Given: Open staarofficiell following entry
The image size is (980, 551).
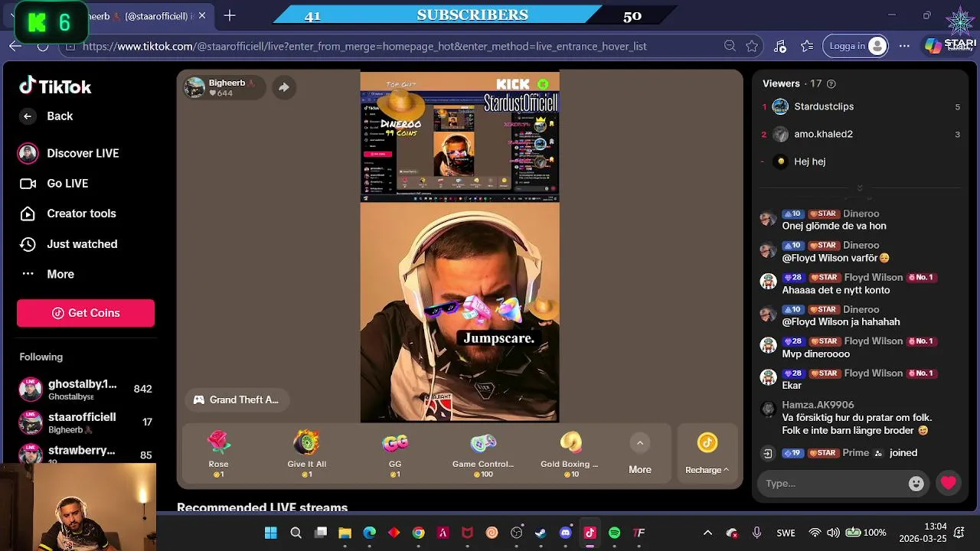Looking at the screenshot, I should pos(85,422).
